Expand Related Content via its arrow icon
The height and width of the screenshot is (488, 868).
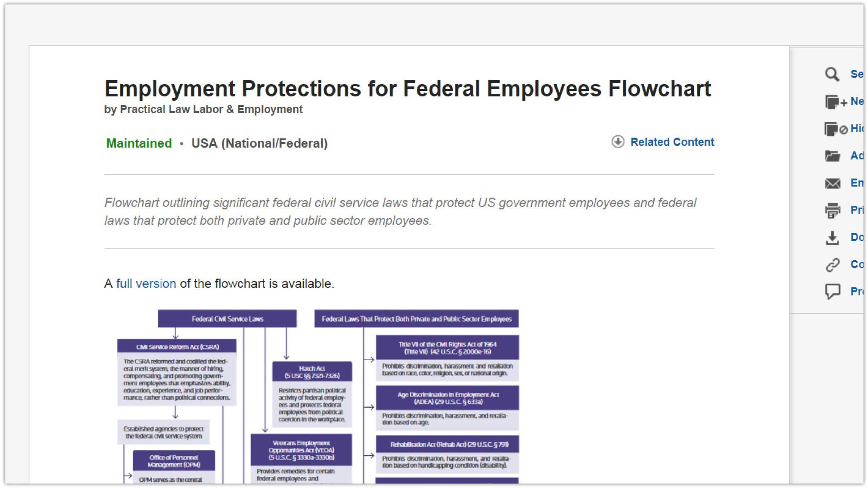617,142
